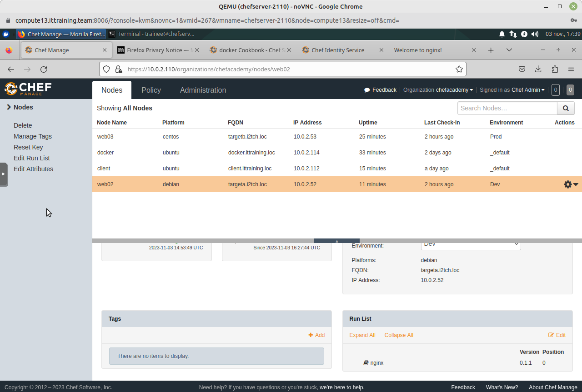Click Delete in the sidebar
The height and width of the screenshot is (392, 582).
pyautogui.click(x=23, y=125)
